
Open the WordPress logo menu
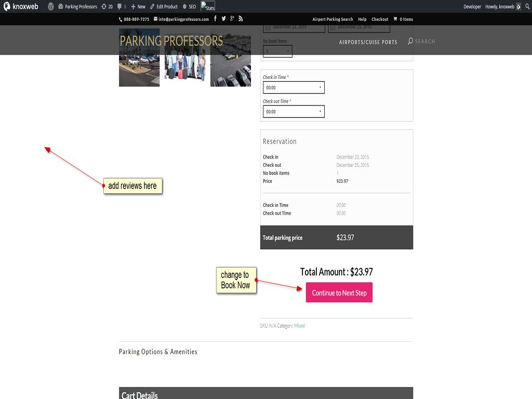pyautogui.click(x=51, y=6)
